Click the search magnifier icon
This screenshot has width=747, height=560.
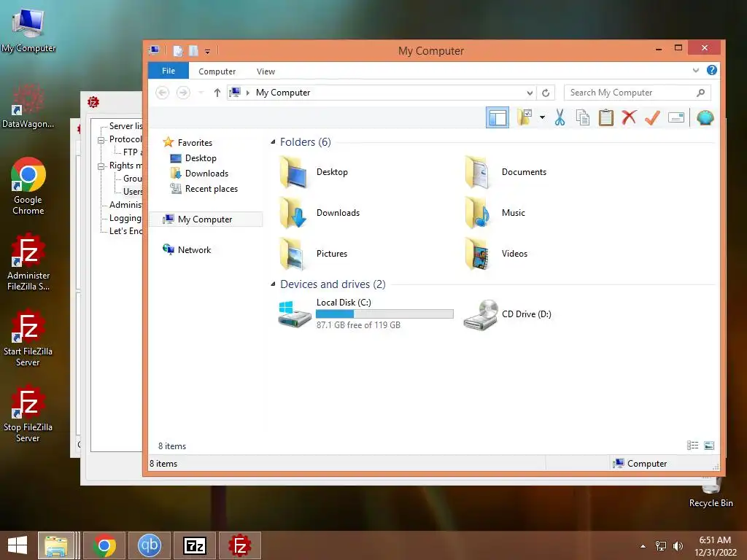(x=700, y=93)
